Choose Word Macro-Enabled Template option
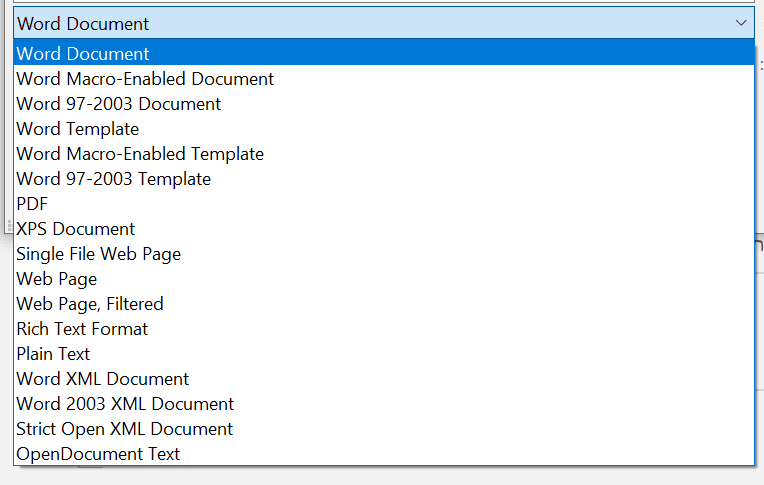Image resolution: width=764 pixels, height=485 pixels. [140, 154]
